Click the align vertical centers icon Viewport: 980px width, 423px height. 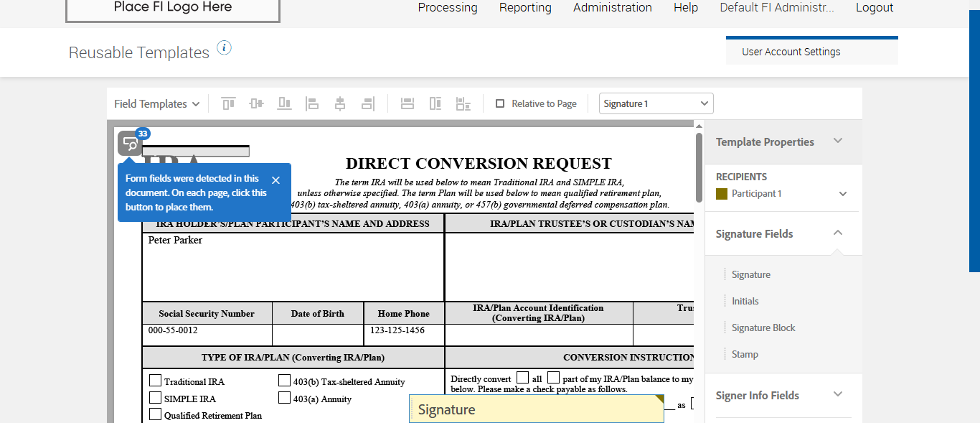[256, 104]
